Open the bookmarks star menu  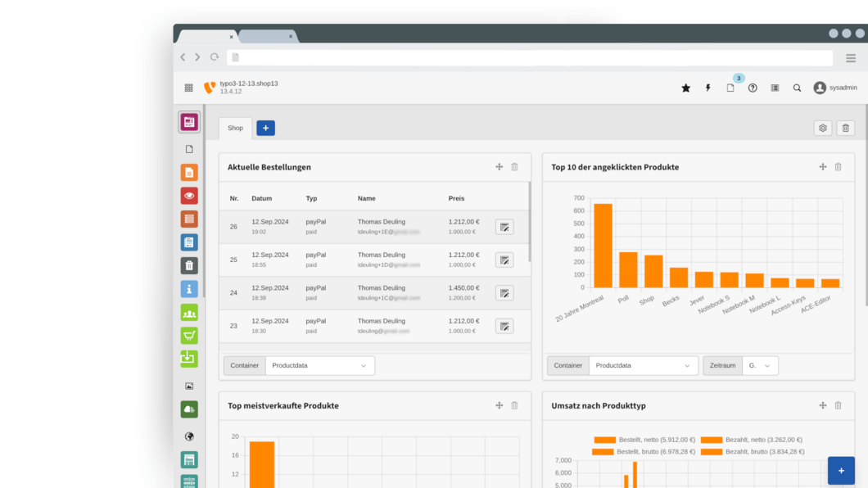point(685,87)
